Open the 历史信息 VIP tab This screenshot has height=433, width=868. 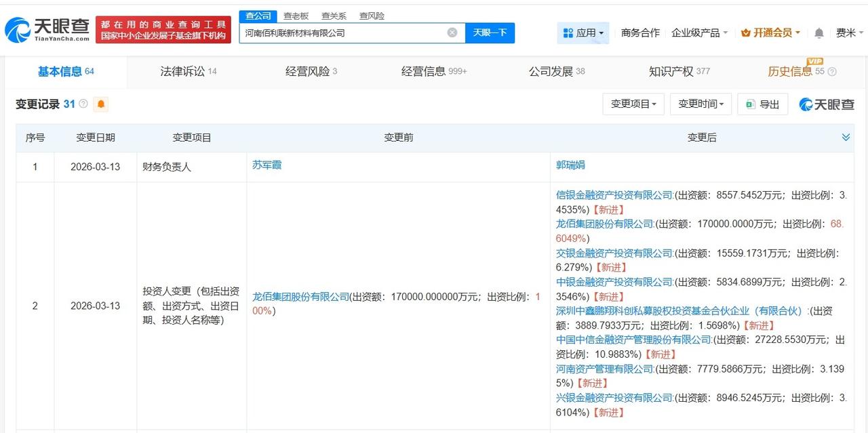(790, 70)
